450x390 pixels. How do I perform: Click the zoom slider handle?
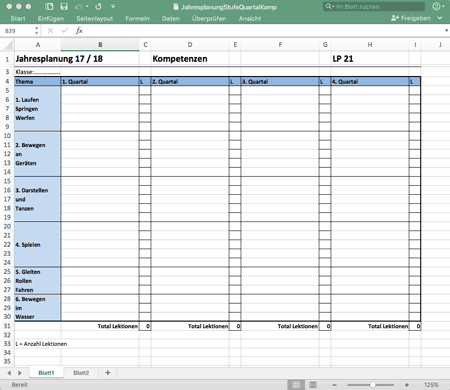click(x=372, y=385)
